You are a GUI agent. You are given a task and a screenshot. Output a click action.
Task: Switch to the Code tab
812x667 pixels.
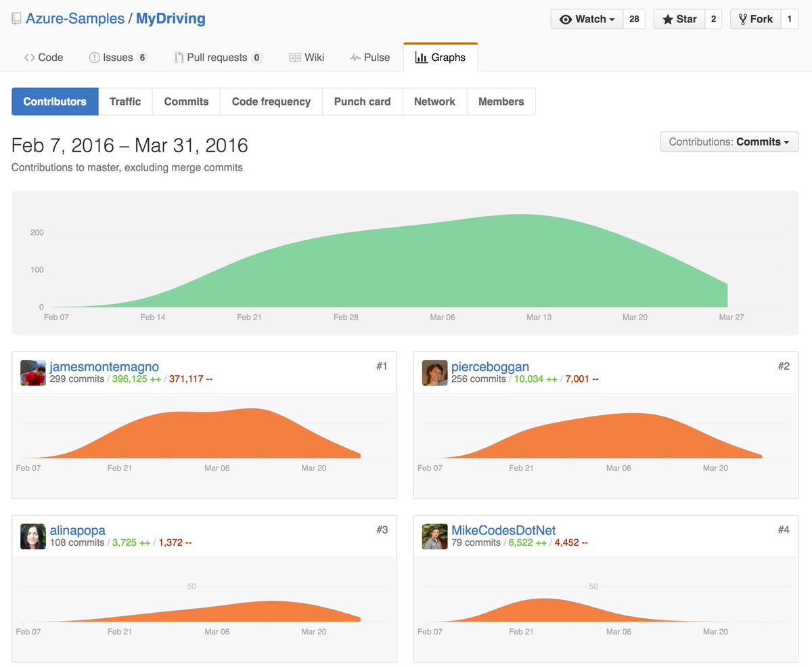pos(44,58)
